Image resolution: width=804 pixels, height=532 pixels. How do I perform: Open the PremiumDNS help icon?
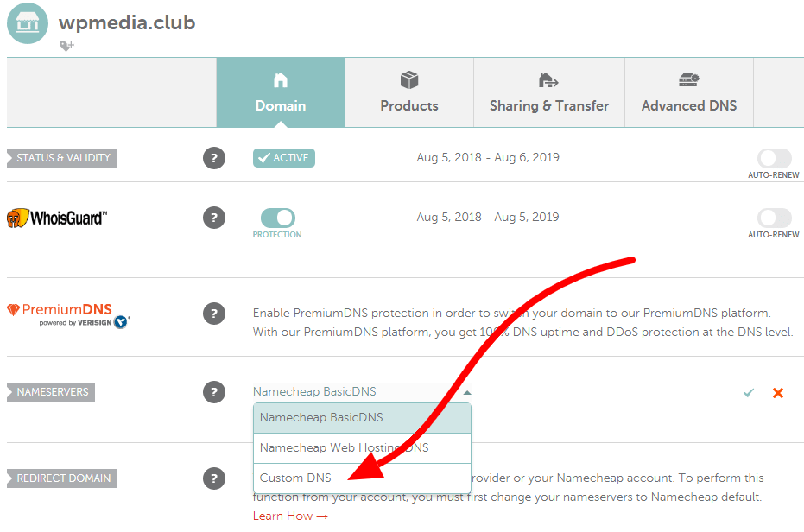click(x=213, y=314)
